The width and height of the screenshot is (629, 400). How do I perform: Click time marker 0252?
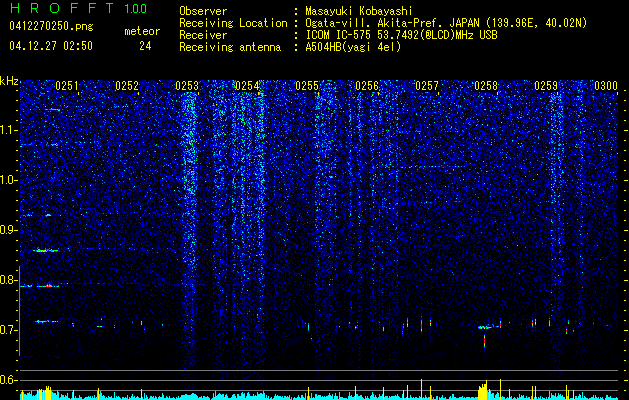[x=127, y=86]
